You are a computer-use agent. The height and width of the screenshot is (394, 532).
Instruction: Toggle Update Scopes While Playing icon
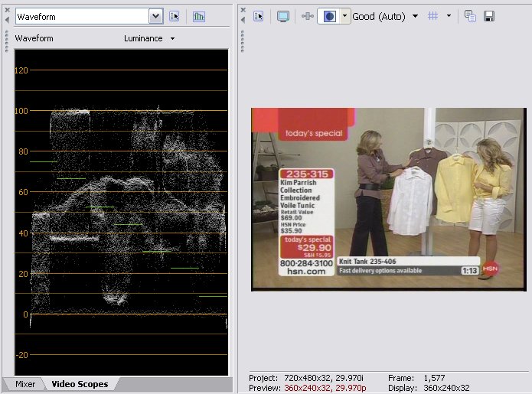click(x=199, y=16)
